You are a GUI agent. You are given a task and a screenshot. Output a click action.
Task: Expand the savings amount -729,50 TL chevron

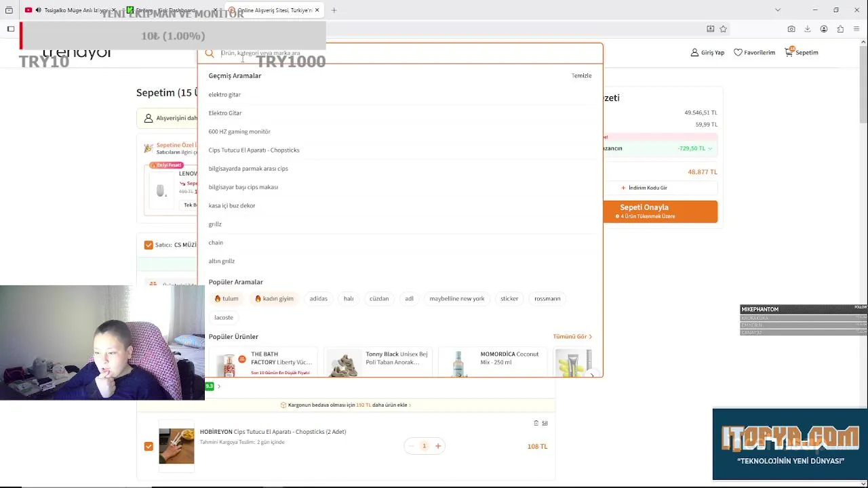(710, 148)
